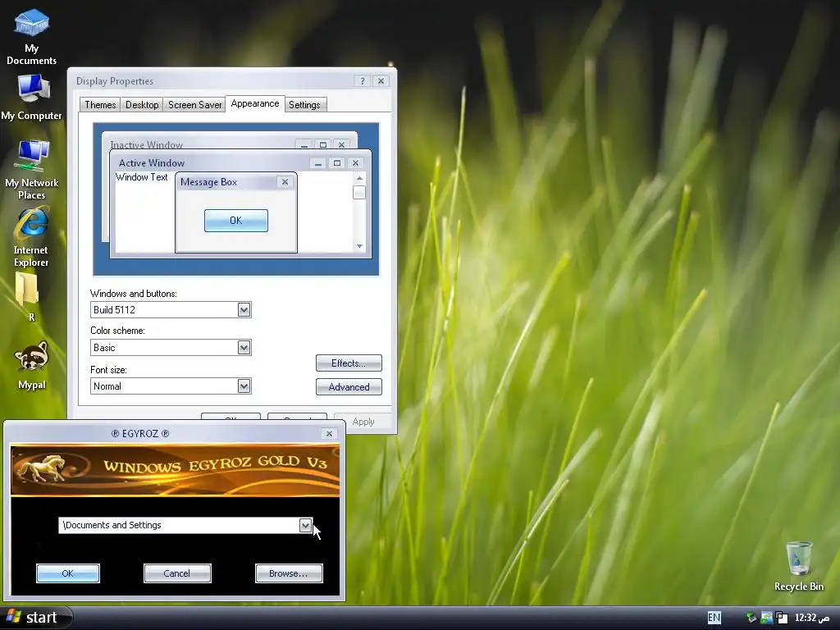
Task: Click Cancel in the EGYROZ dialog
Action: [x=177, y=573]
